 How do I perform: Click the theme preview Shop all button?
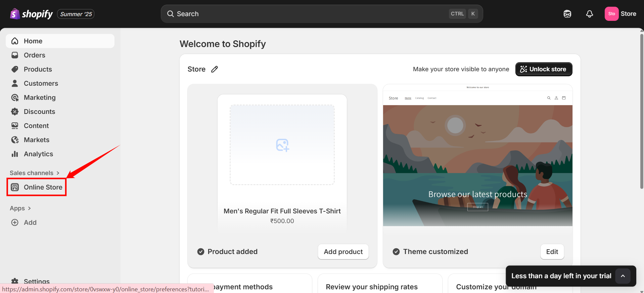pos(478,207)
